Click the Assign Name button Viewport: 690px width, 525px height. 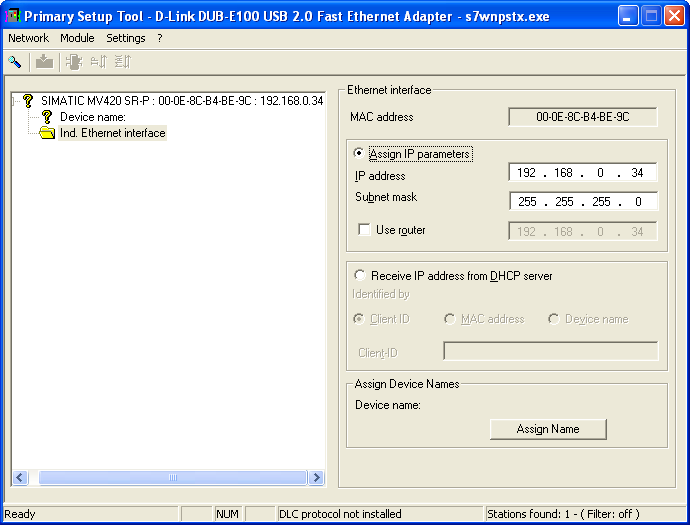coord(548,429)
